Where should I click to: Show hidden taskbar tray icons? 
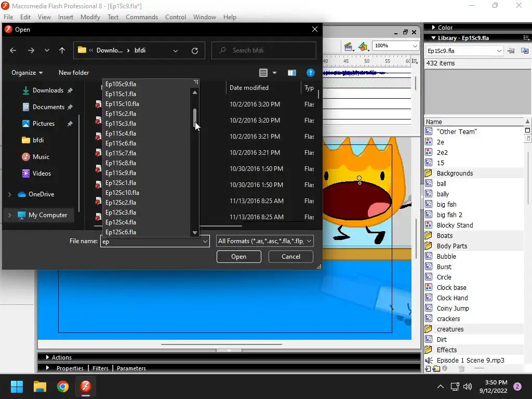tap(441, 387)
